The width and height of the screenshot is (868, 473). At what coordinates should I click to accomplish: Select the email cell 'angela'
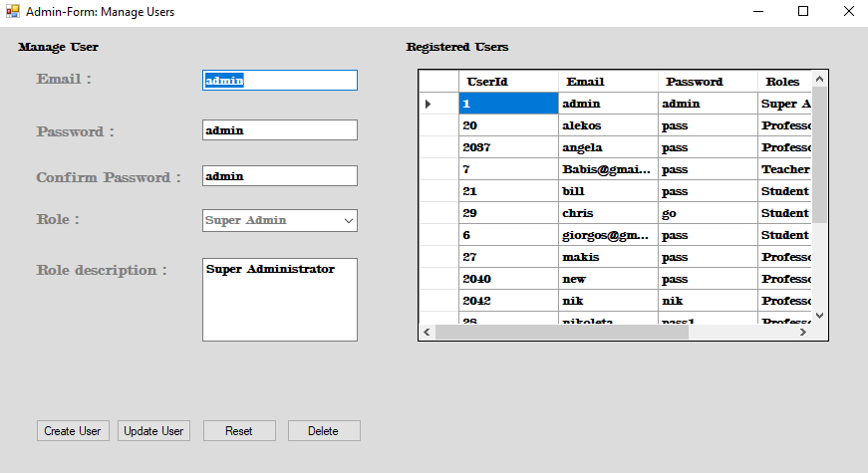pyautogui.click(x=608, y=147)
